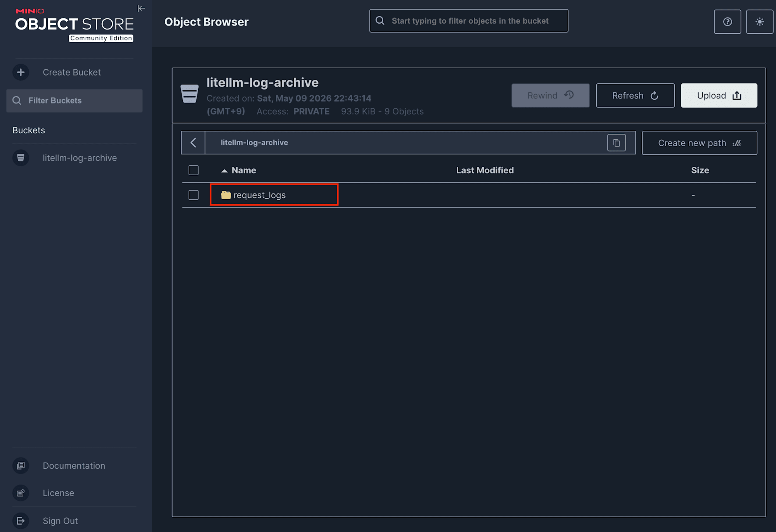Collapse the sidebar with the arrow icon

(141, 8)
